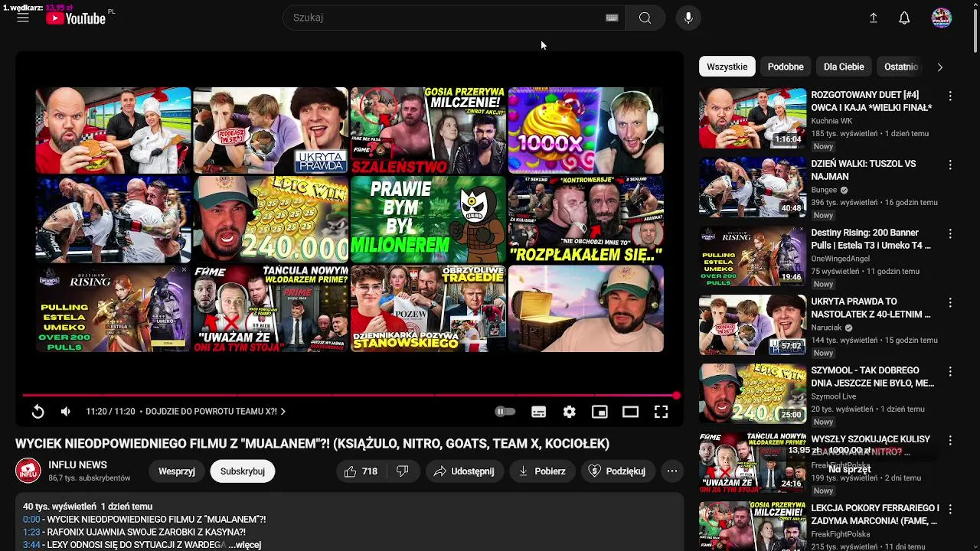Open options for UKRYTA PRAWDA video
980x551 pixels.
click(x=950, y=303)
